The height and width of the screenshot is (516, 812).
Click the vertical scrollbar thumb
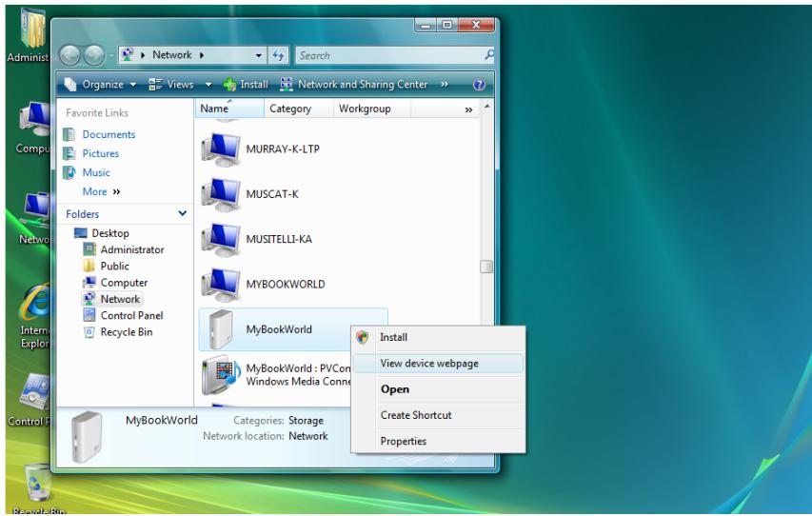[x=486, y=267]
